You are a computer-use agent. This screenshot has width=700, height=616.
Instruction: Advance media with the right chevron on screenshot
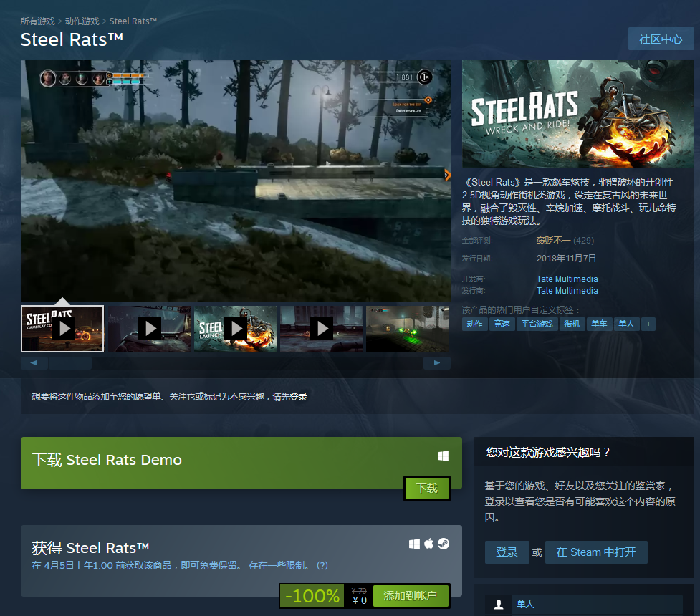coord(446,175)
